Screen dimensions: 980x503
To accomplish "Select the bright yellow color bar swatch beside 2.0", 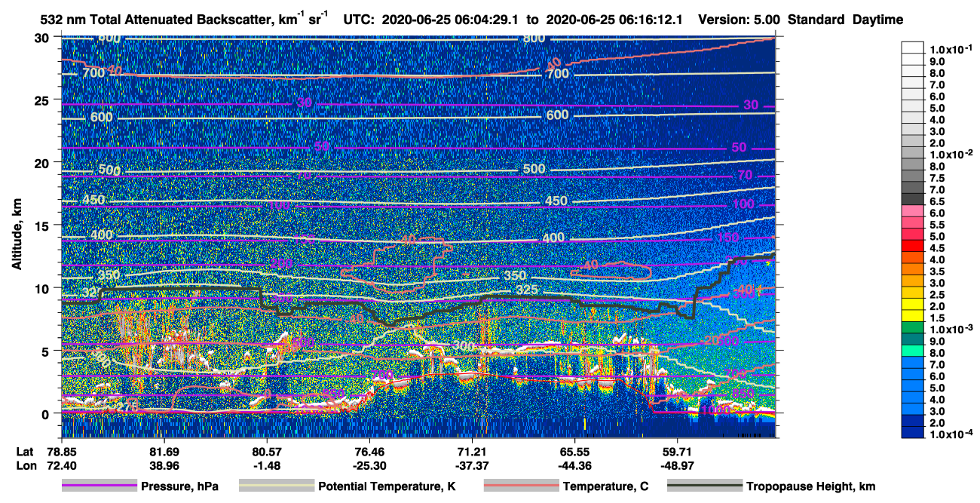I will pos(912,305).
